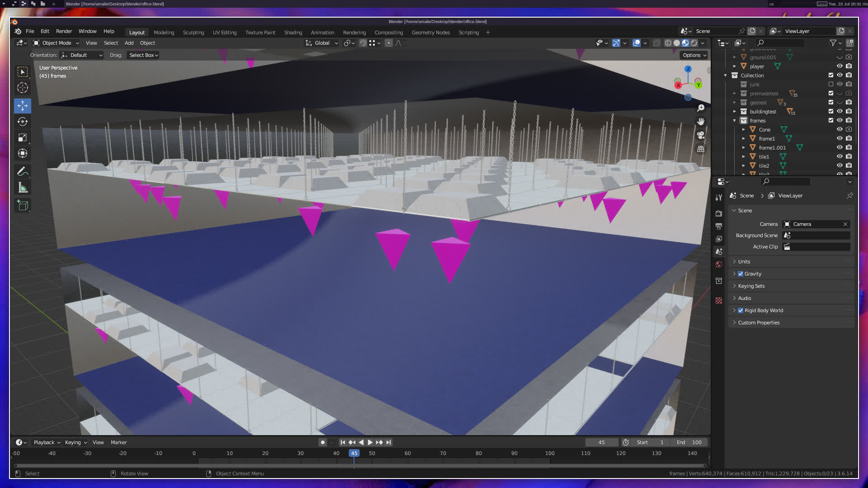868x488 pixels.
Task: Open the Object Mode dropdown
Action: point(57,43)
